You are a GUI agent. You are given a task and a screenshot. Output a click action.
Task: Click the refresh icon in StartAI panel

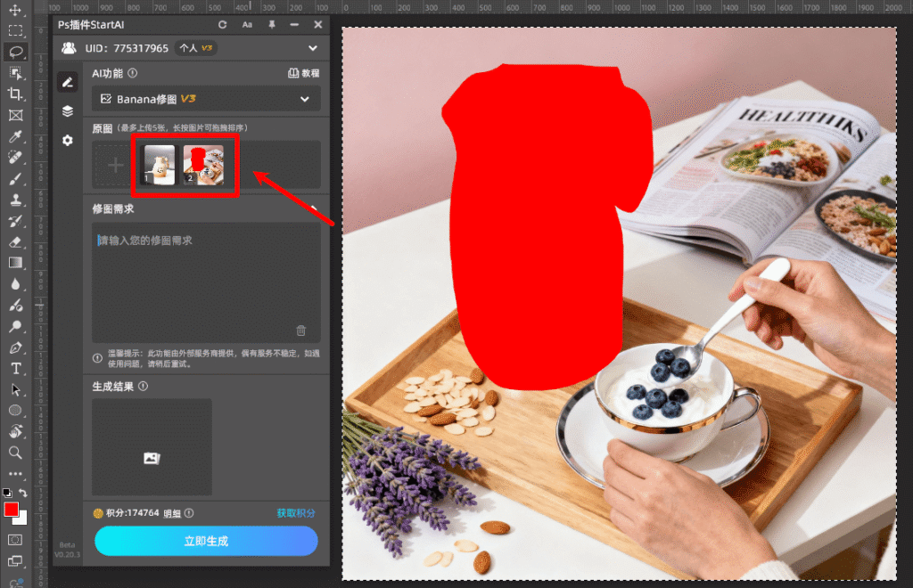(222, 25)
